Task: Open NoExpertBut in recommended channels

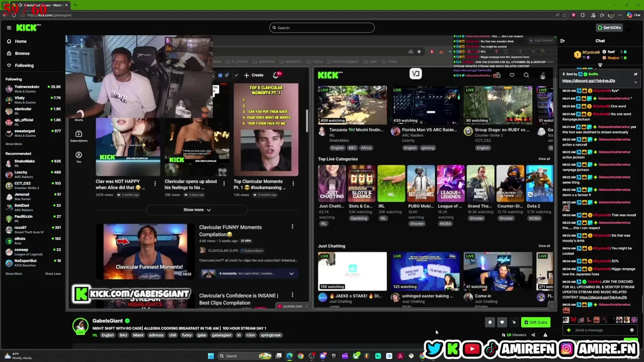Action: click(x=33, y=262)
